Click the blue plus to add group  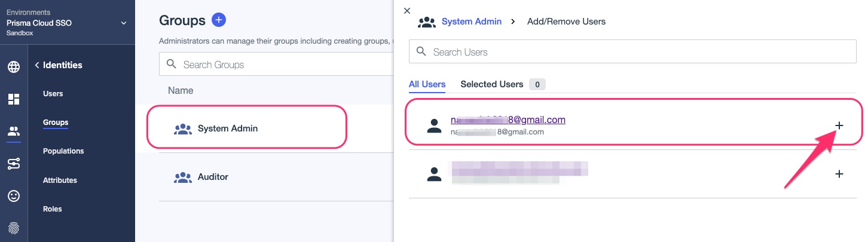[x=219, y=20]
